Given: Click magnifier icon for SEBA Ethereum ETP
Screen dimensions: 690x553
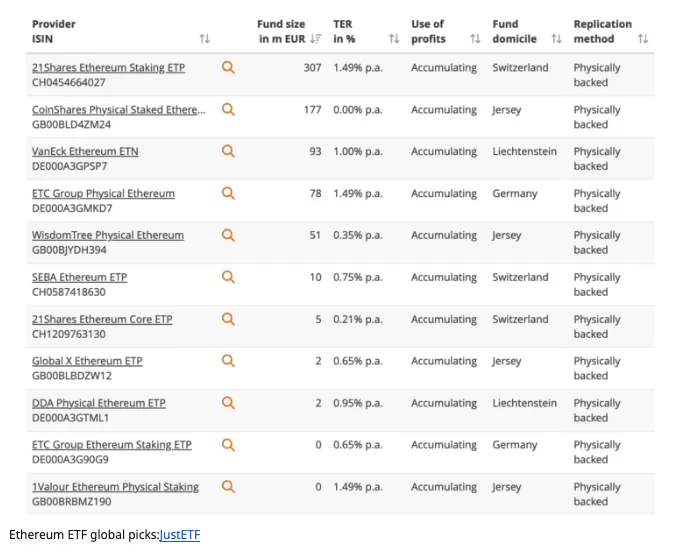Looking at the screenshot, I should pyautogui.click(x=228, y=277).
